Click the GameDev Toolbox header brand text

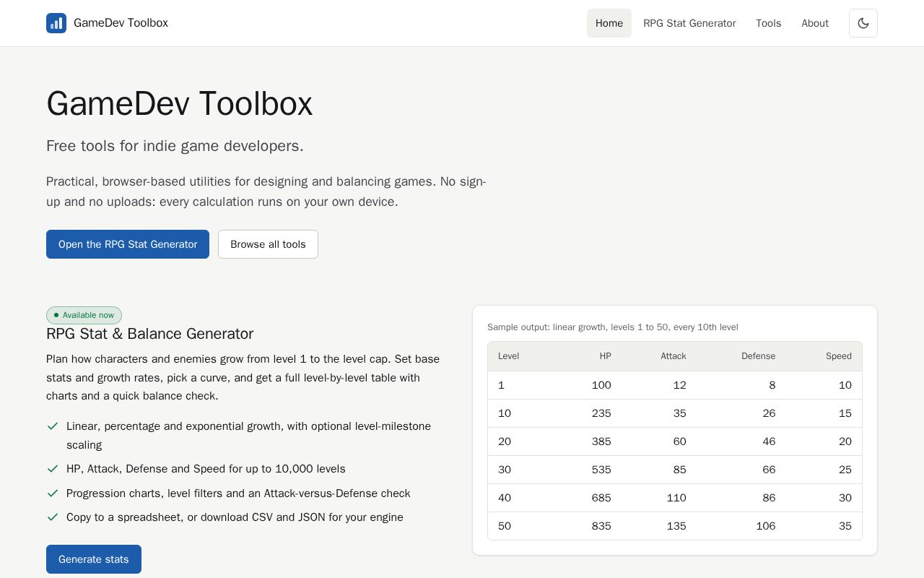click(121, 23)
